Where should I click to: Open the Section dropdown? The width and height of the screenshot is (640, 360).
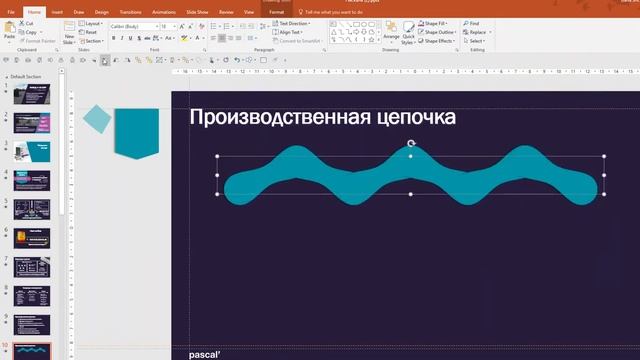click(91, 41)
